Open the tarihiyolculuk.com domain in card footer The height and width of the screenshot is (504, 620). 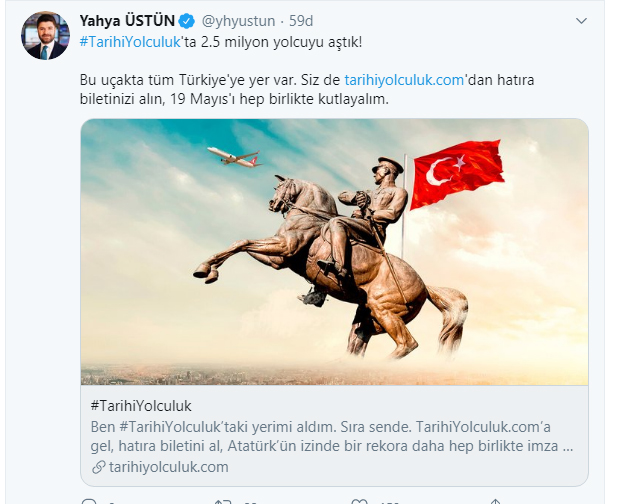pos(169,467)
